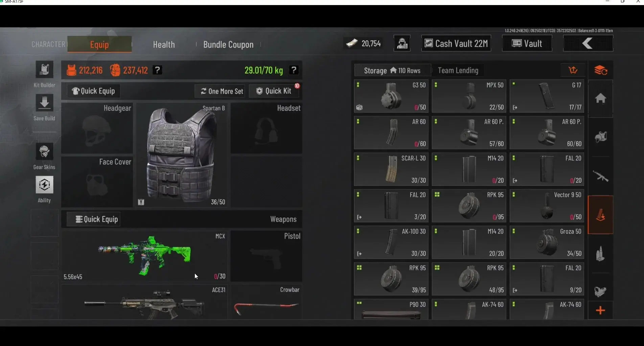Click the back arrow button
This screenshot has width=644, height=346.
click(588, 43)
